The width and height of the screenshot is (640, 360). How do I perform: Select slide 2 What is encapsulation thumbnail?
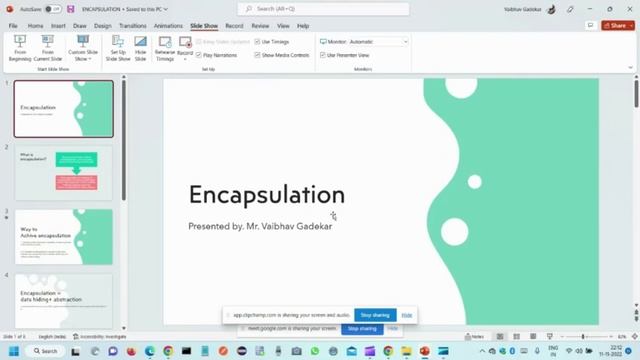[x=64, y=173]
